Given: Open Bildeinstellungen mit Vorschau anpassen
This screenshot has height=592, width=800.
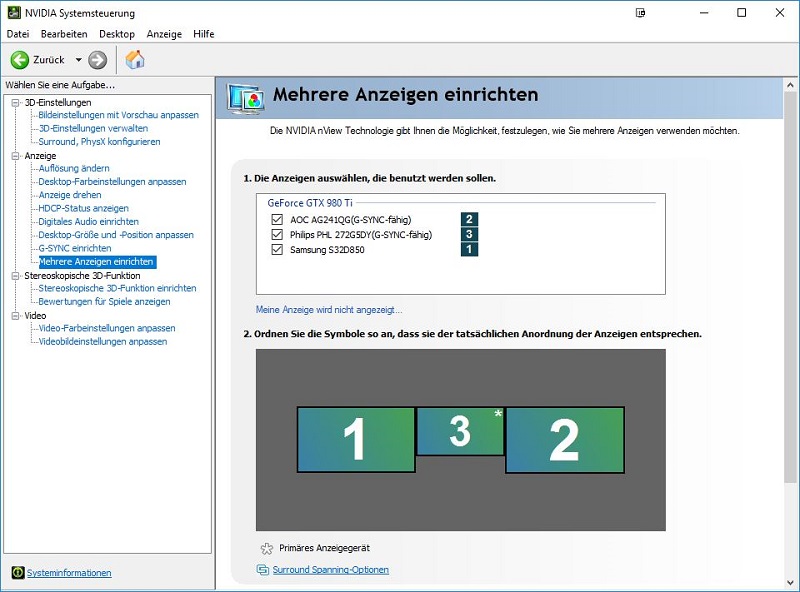Looking at the screenshot, I should (x=118, y=115).
